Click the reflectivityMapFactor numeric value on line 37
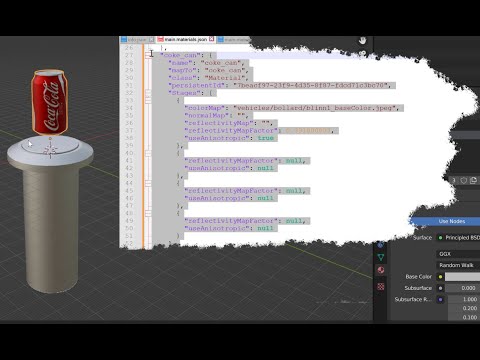Viewport: 480px width, 360px height. (308, 131)
